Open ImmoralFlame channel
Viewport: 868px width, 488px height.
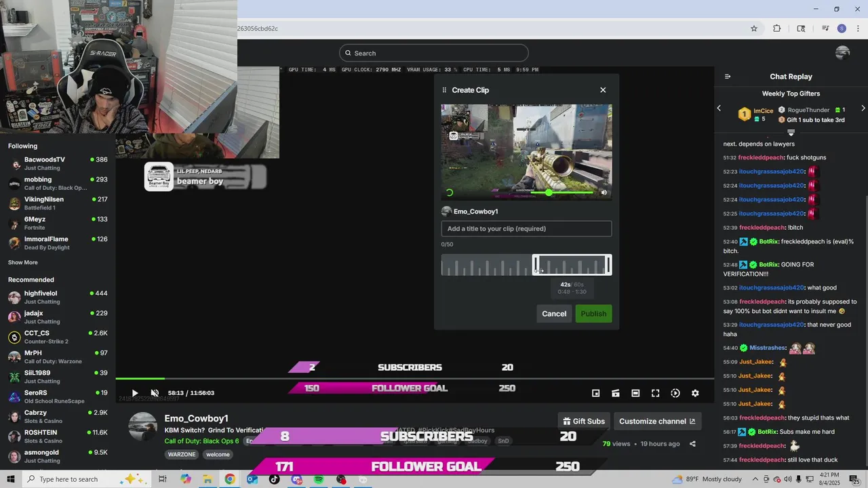58,243
